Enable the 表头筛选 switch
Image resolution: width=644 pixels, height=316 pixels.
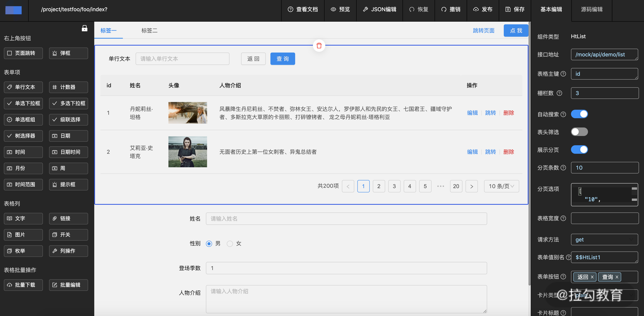pyautogui.click(x=579, y=132)
